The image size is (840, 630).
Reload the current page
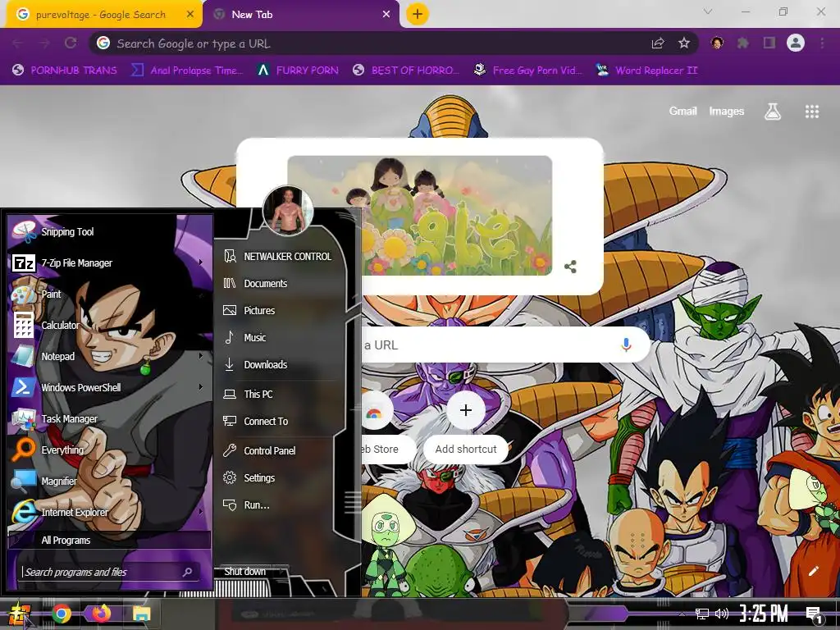[x=71, y=43]
